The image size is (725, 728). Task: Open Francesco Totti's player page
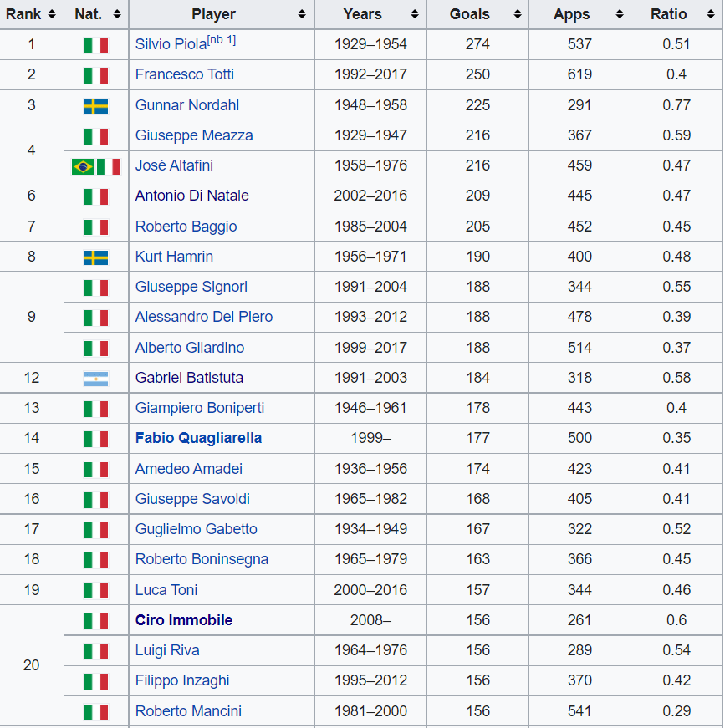[184, 74]
